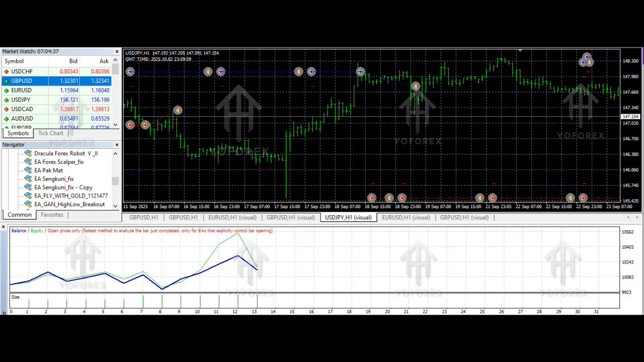This screenshot has width=644, height=362.
Task: Select the EA Forex Scalper_fix robot icon
Action: [28, 162]
